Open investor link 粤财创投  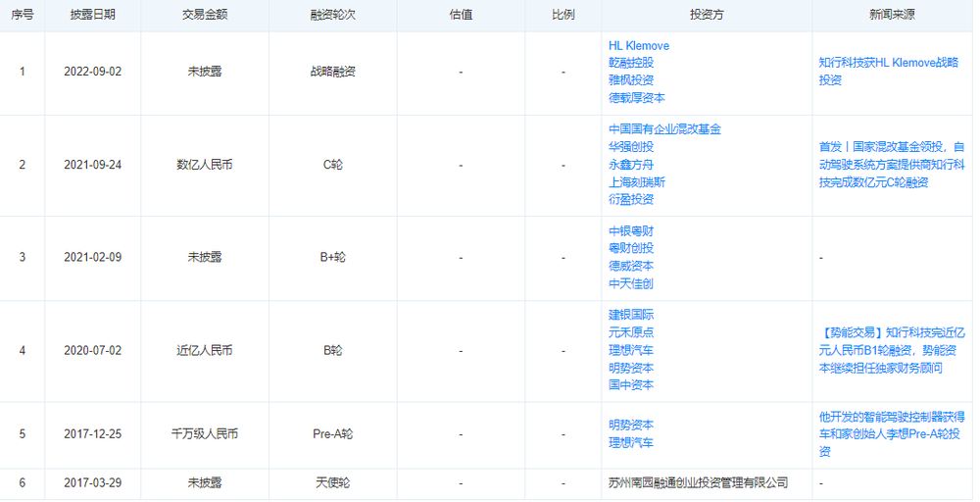[x=631, y=248]
